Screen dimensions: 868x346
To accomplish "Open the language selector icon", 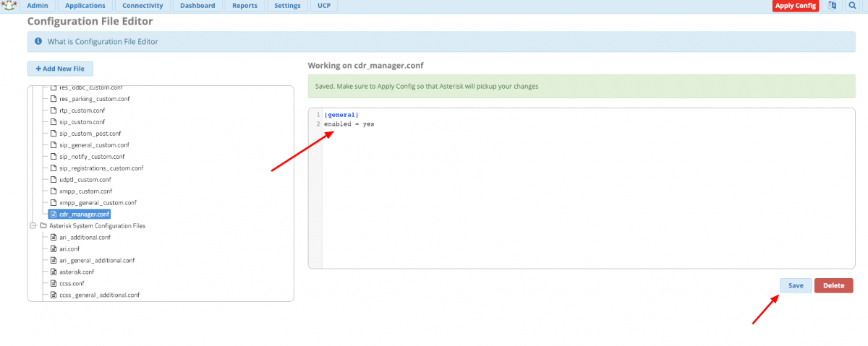I will click(x=833, y=6).
